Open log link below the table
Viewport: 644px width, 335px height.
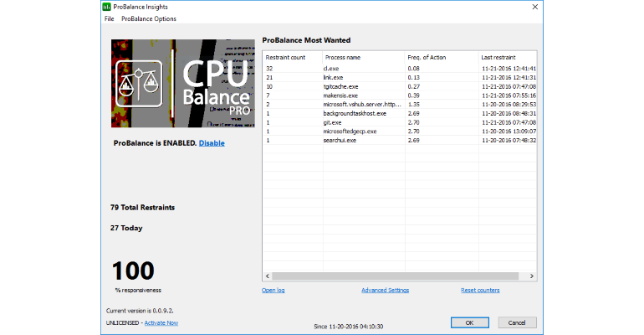(273, 291)
